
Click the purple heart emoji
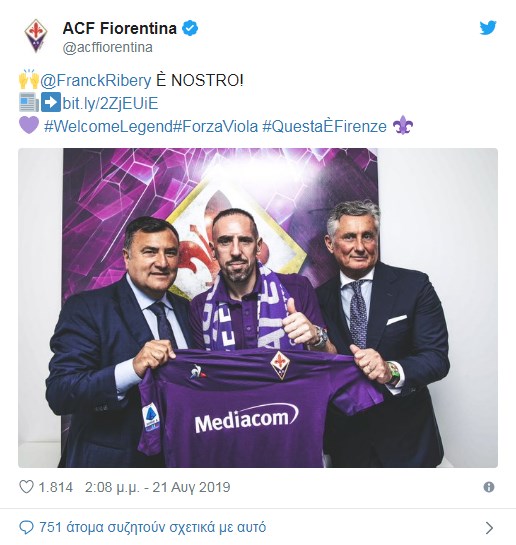pyautogui.click(x=29, y=125)
